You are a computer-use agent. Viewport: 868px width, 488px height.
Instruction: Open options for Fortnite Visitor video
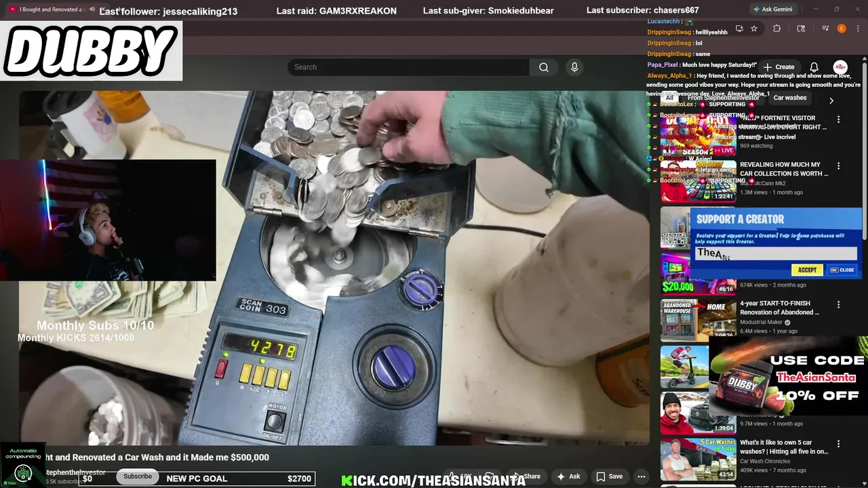838,119
